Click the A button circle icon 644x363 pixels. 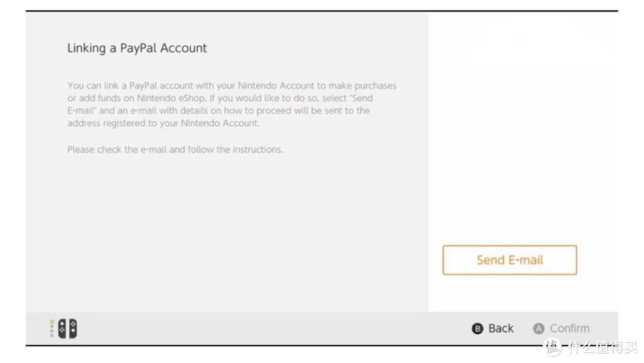click(538, 328)
